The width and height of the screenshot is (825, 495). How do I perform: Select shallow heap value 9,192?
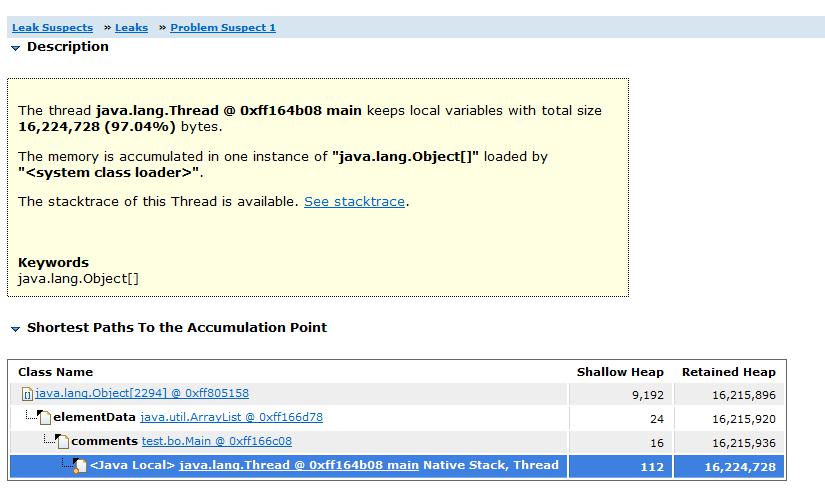(647, 395)
